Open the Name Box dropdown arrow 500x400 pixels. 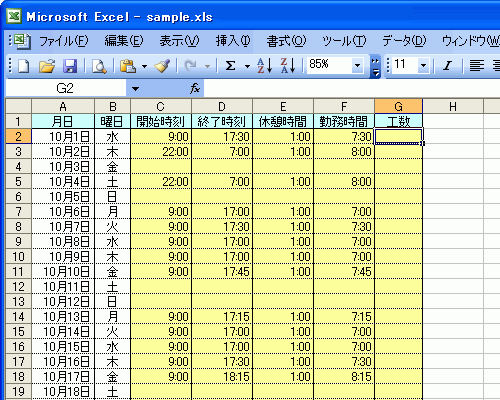(x=135, y=89)
